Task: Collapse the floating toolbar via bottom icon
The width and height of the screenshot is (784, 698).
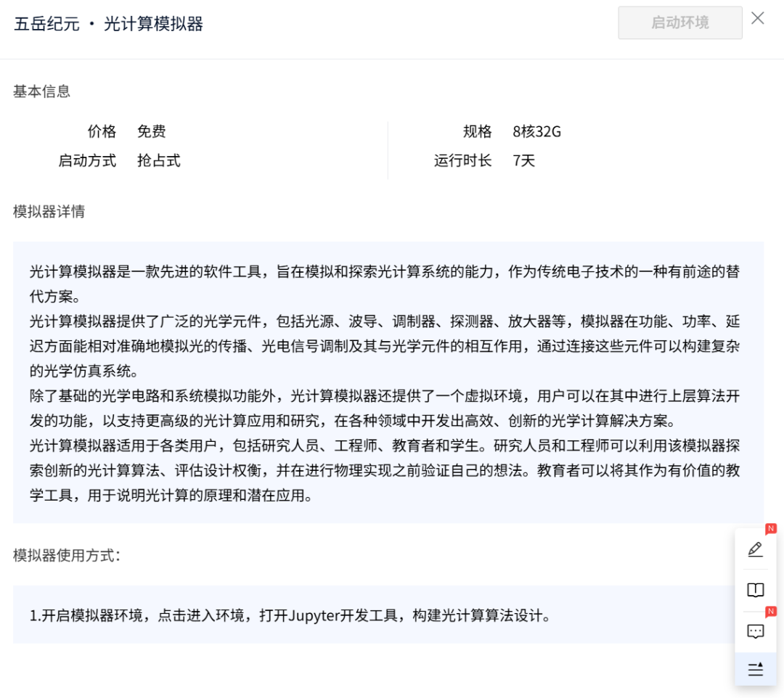Action: pyautogui.click(x=755, y=669)
